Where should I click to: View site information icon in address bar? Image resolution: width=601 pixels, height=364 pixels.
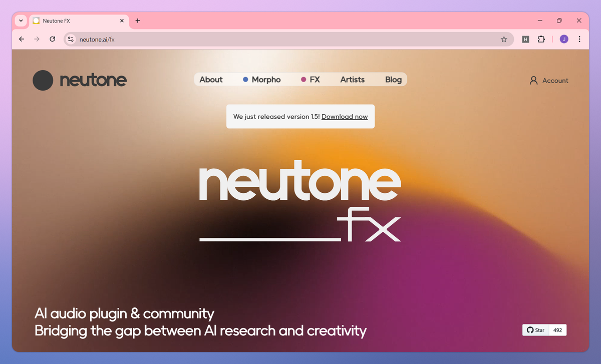[71, 39]
